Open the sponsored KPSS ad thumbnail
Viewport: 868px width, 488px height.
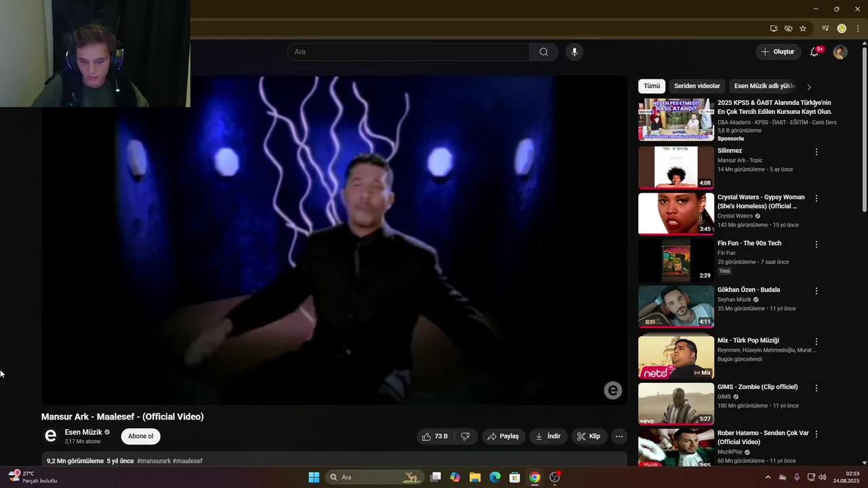click(x=676, y=119)
